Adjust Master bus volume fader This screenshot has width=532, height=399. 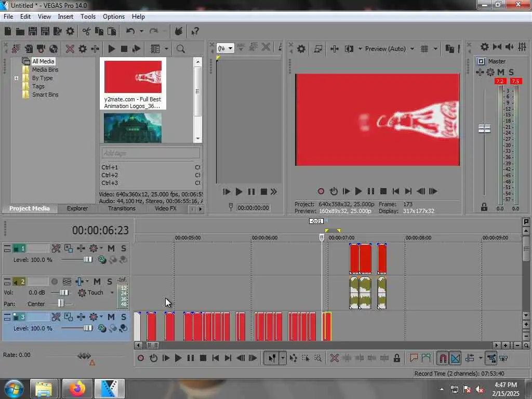pos(484,129)
